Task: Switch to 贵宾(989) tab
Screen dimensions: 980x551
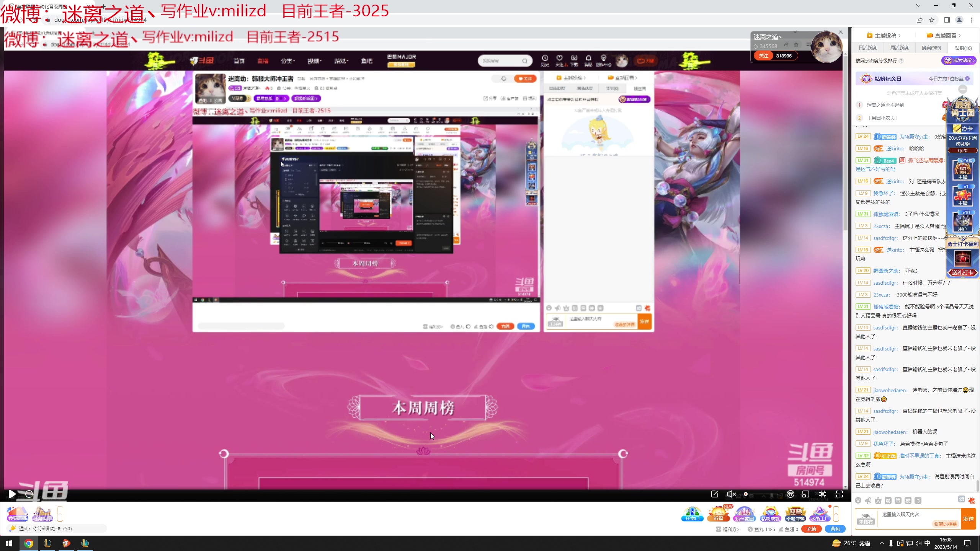Action: tap(931, 48)
